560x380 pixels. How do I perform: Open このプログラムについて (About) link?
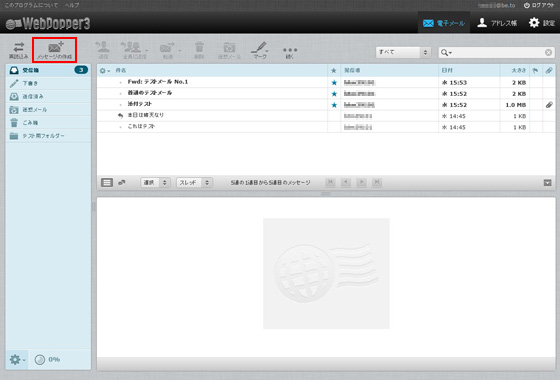[31, 5]
